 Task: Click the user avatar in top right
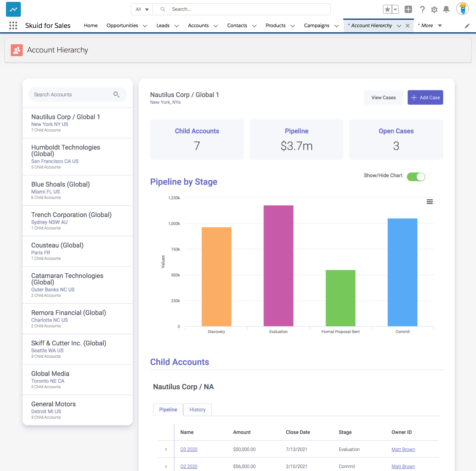[x=462, y=9]
